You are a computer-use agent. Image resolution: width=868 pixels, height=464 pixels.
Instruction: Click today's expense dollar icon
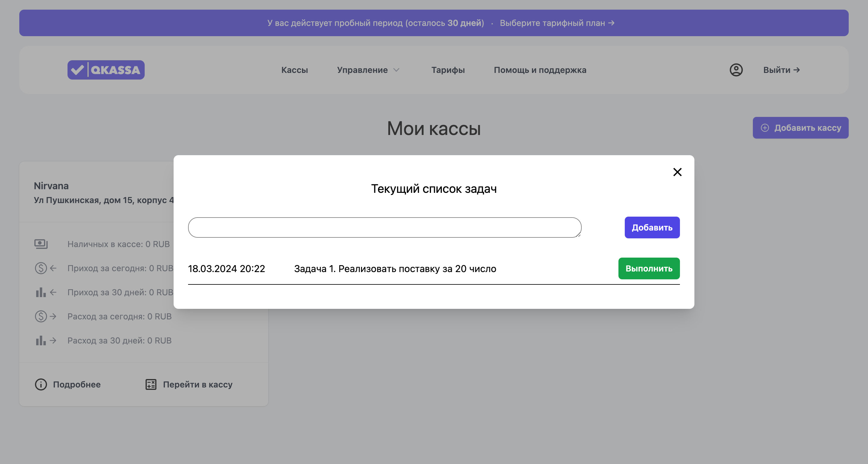[x=41, y=316]
